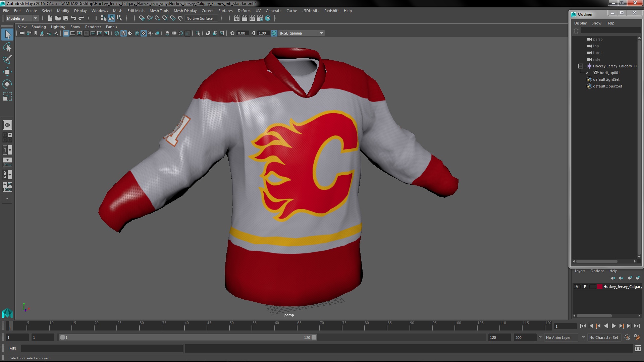Open the Edit Mesh menu
644x362 pixels.
[136, 11]
